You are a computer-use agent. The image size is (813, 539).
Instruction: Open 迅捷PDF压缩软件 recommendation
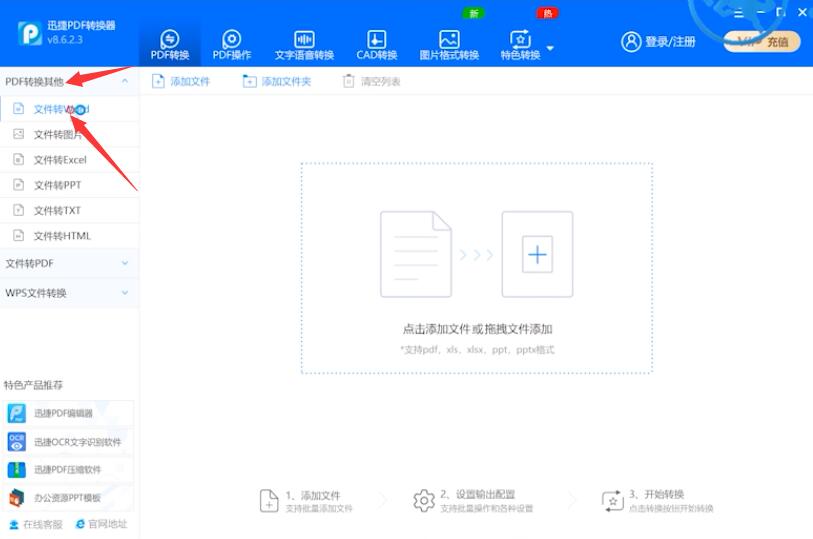point(67,470)
